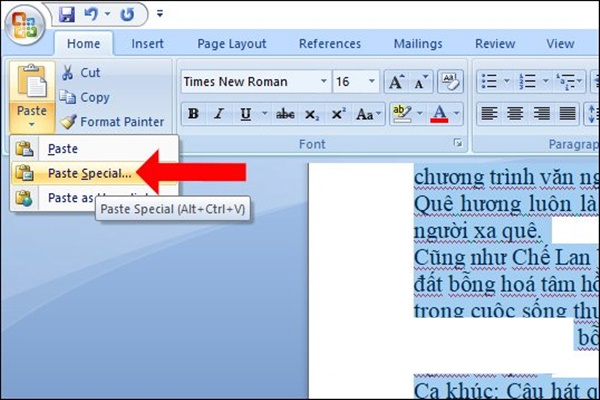The image size is (600, 400).
Task: Activate the Format Painter
Action: (112, 122)
